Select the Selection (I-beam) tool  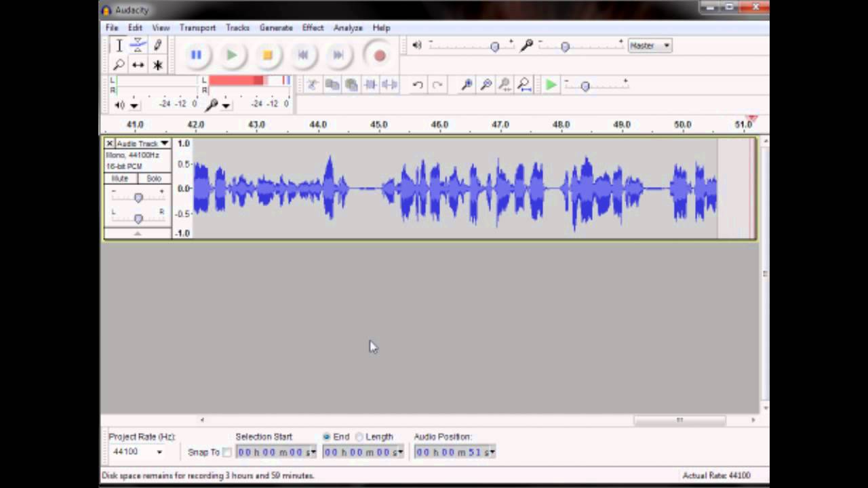pyautogui.click(x=119, y=45)
